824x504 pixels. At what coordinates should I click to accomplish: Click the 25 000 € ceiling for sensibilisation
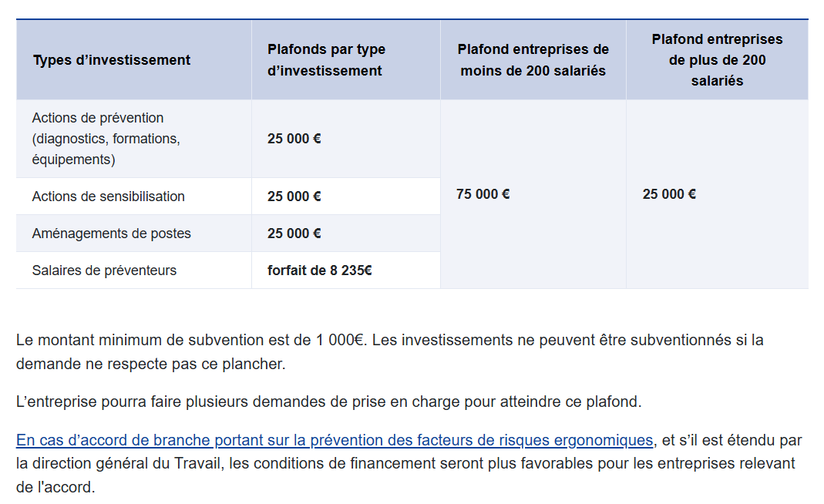click(294, 197)
